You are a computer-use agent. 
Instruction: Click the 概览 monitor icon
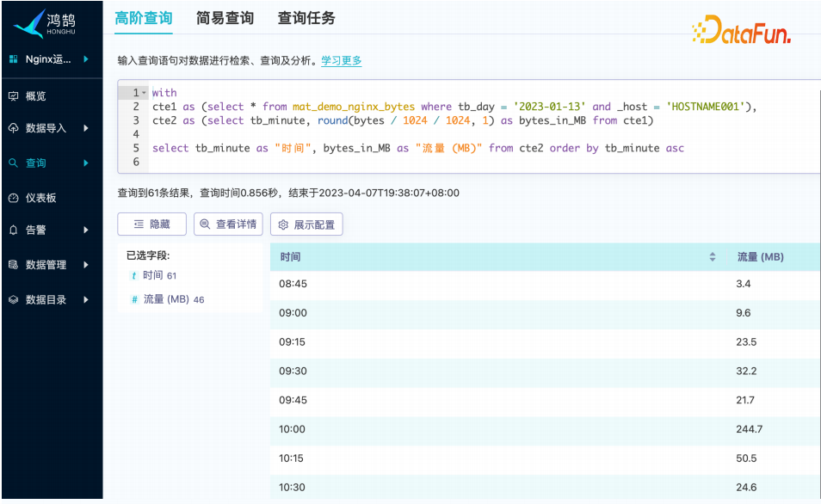coord(13,95)
